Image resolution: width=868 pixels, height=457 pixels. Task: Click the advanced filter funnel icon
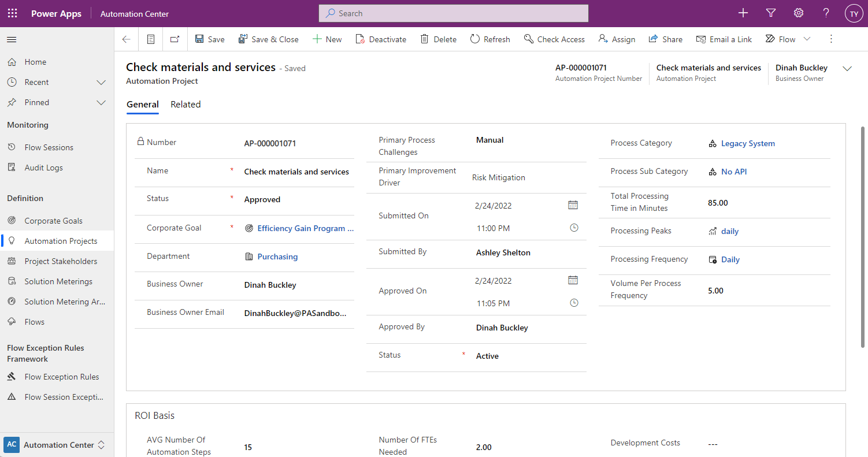(x=770, y=13)
